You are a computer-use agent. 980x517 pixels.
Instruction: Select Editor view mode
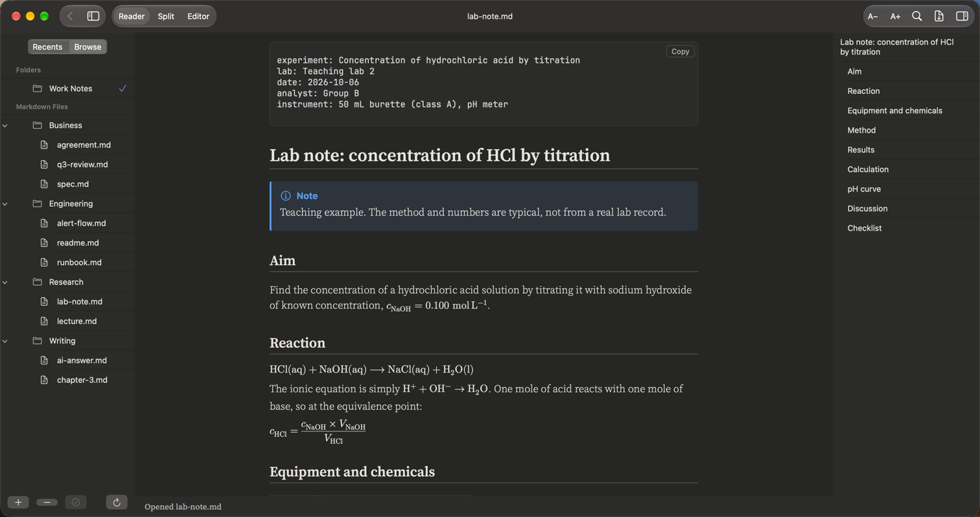click(x=198, y=16)
